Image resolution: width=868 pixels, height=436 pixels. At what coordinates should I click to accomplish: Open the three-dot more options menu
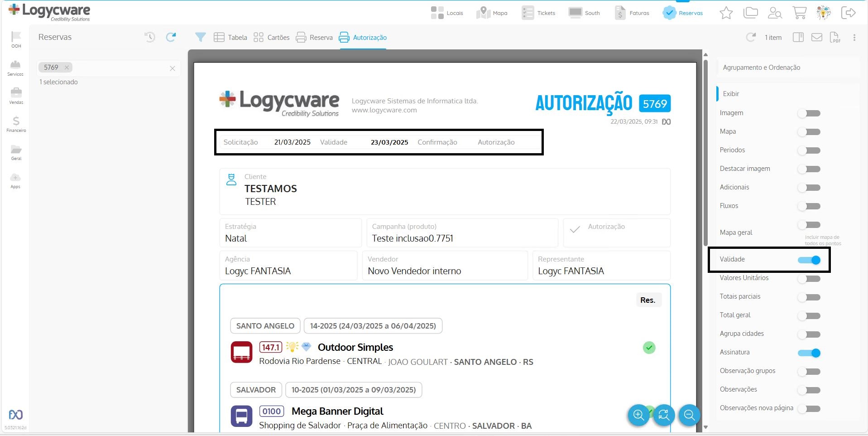(x=854, y=38)
